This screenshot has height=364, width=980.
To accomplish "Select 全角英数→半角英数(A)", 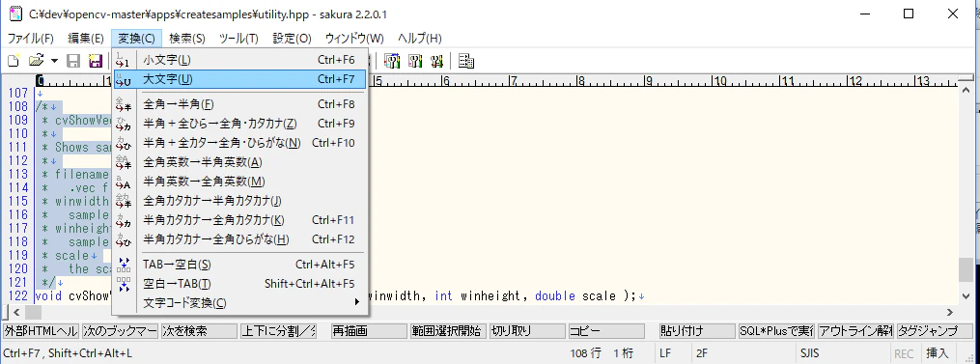I will tap(240, 162).
